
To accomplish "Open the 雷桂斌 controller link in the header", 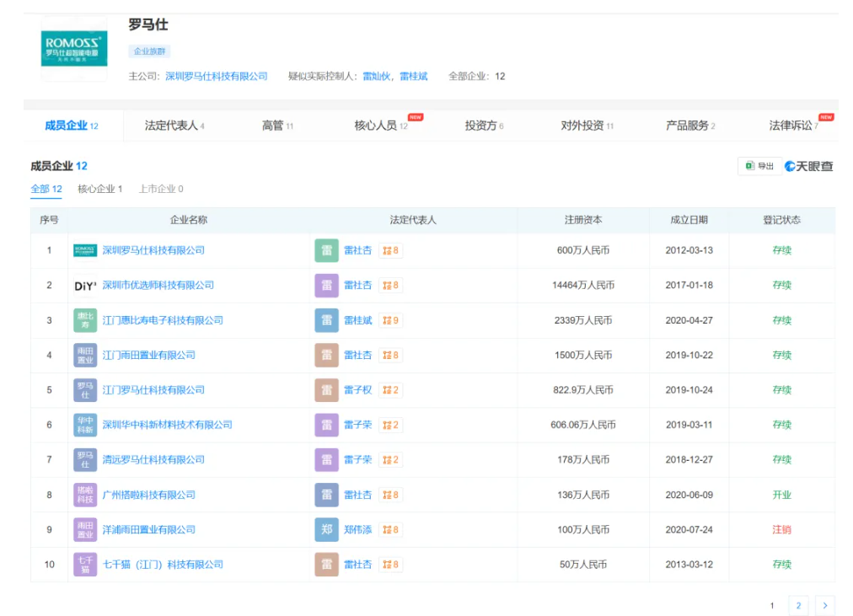I will [x=414, y=76].
